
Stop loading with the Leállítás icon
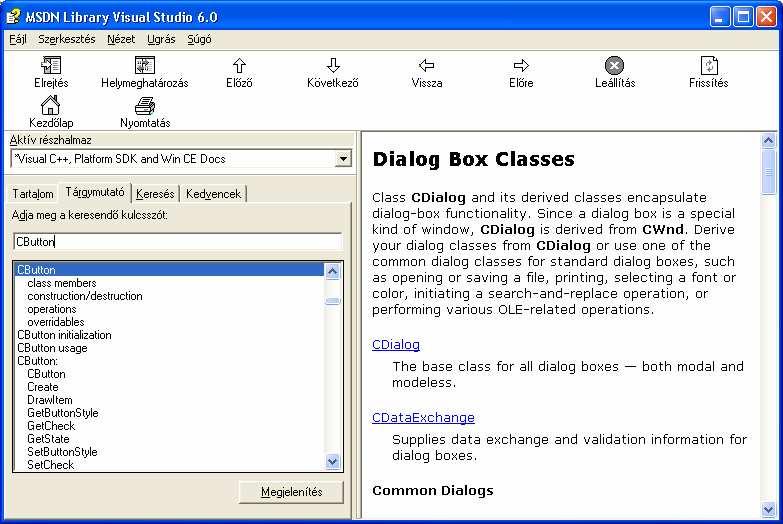click(x=615, y=65)
